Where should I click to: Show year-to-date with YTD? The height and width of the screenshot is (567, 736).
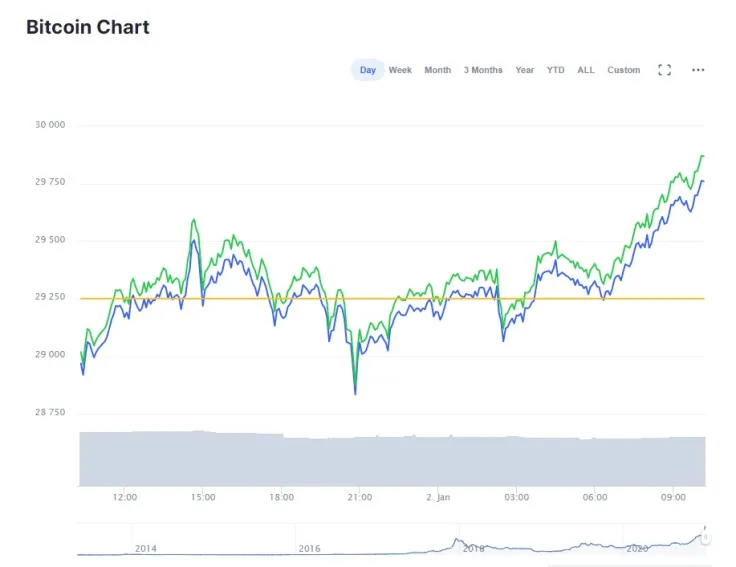click(555, 70)
